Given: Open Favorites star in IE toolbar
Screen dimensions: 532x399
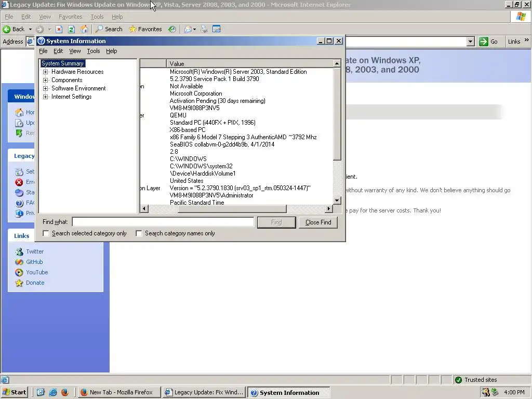Looking at the screenshot, I should [132, 29].
